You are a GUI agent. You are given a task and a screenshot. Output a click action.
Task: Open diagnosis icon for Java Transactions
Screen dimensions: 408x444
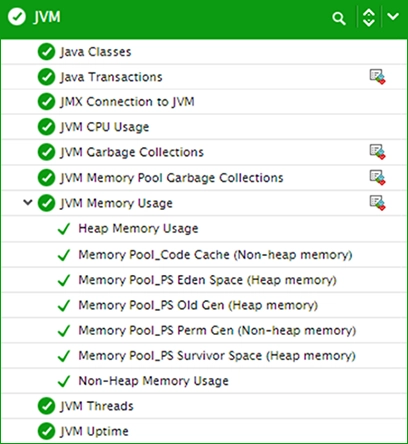click(x=377, y=77)
